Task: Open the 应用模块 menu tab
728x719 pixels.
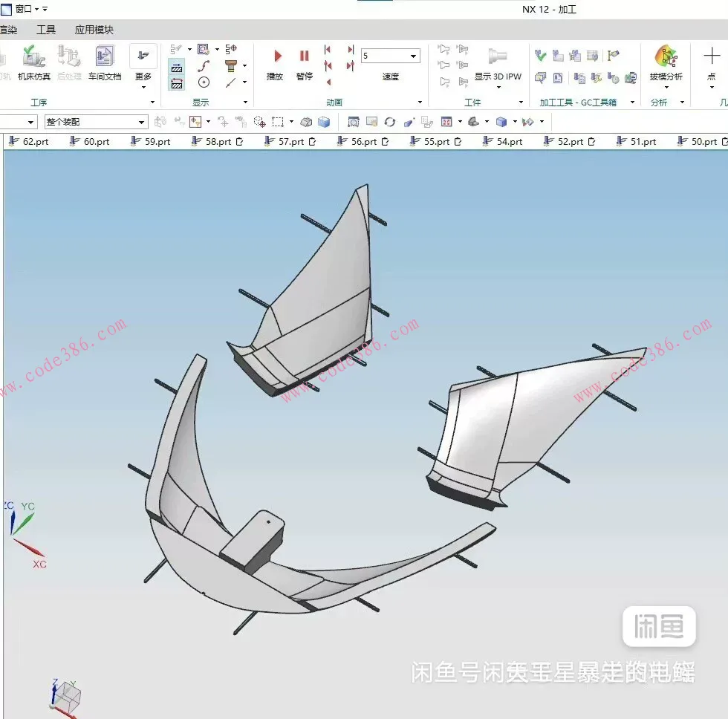Action: pyautogui.click(x=94, y=30)
